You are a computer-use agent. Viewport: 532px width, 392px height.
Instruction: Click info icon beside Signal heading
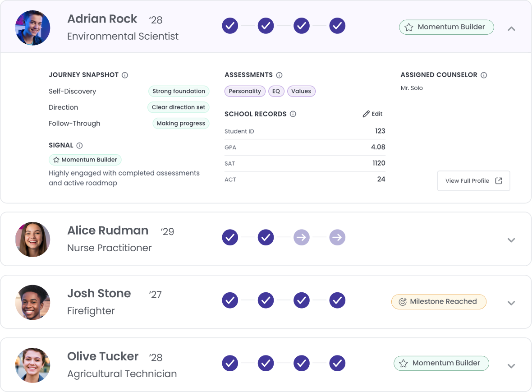tap(79, 146)
